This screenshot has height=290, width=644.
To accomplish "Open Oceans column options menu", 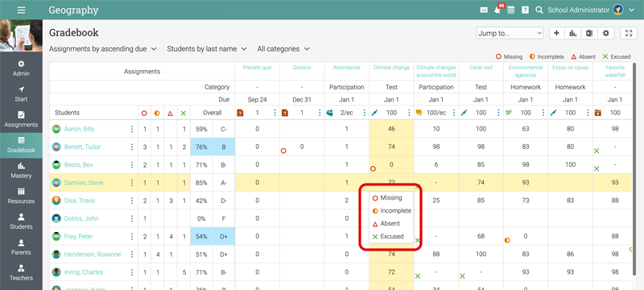I will pyautogui.click(x=320, y=113).
